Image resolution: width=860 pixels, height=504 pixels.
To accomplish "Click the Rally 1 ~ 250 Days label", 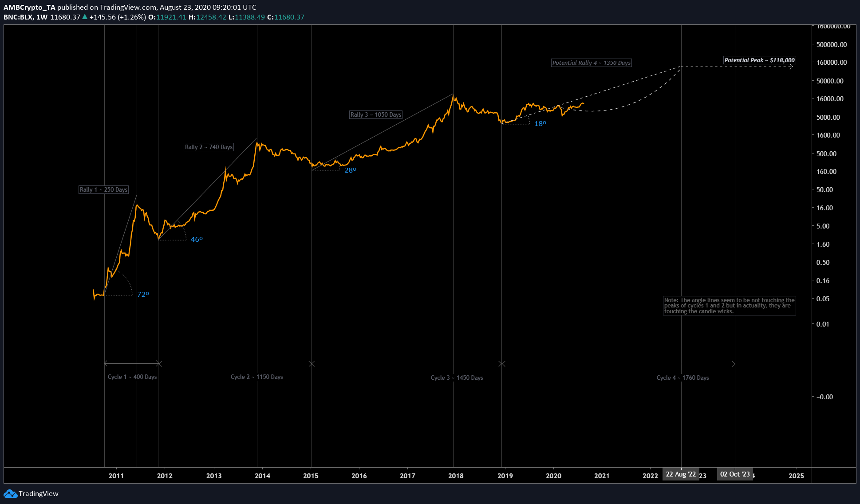I will [103, 190].
